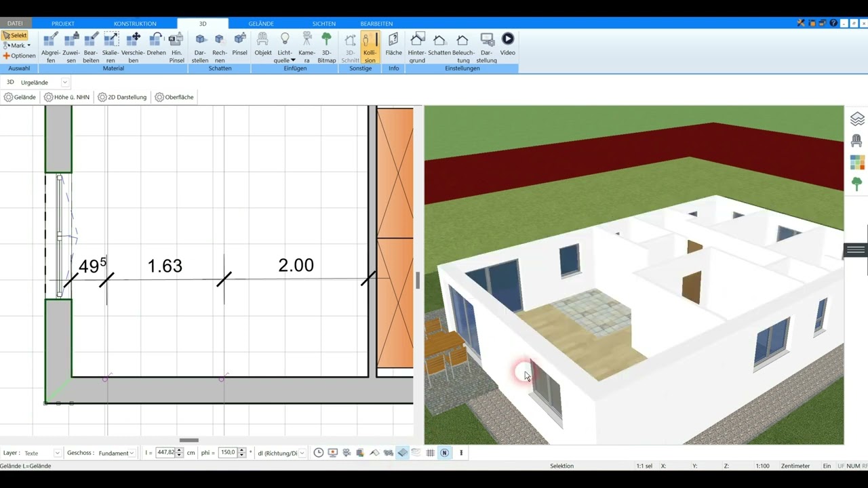Expand the Urgelände dropdown
The height and width of the screenshot is (488, 868).
tap(65, 82)
